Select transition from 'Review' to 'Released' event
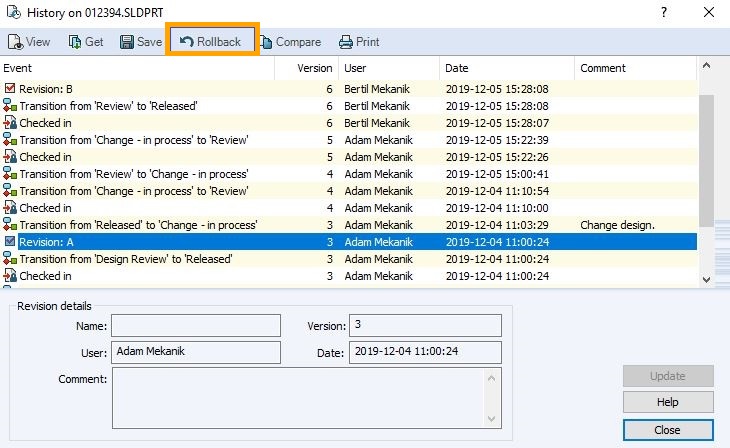The width and height of the screenshot is (730, 448). coord(108,106)
